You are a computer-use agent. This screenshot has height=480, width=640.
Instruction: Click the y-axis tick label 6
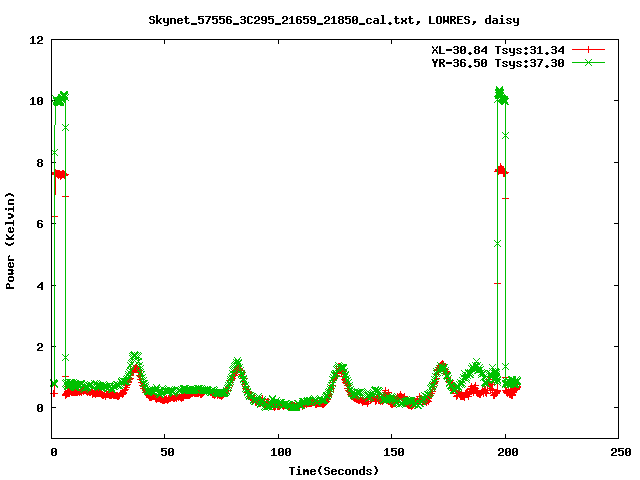[40, 224]
